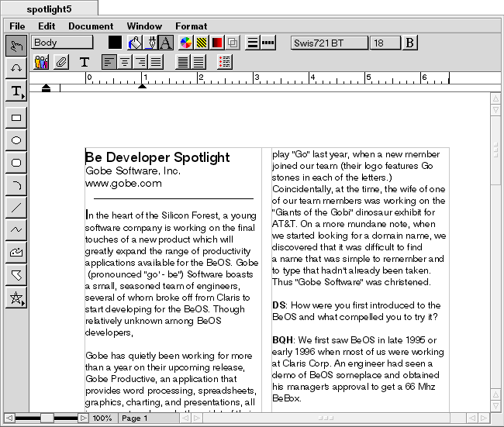The height and width of the screenshot is (427, 504).
Task: Click the top scroll up arrow
Action: 495,98
